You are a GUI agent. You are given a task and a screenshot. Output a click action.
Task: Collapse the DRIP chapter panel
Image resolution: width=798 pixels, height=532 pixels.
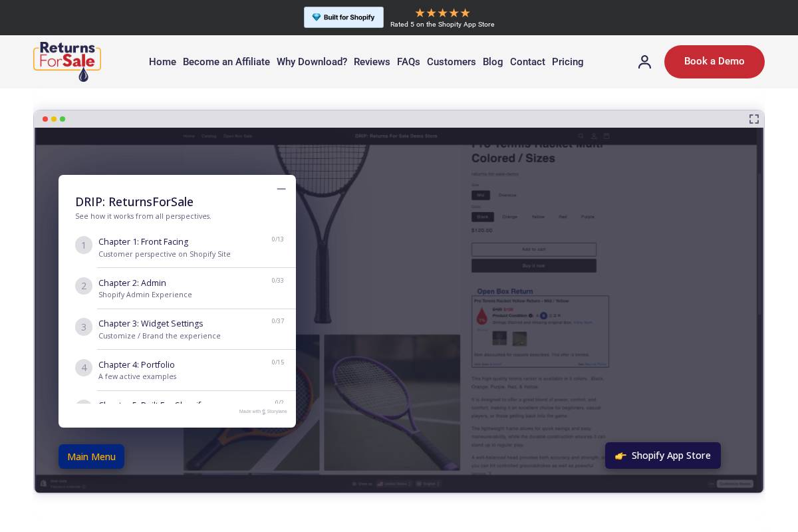(x=281, y=189)
